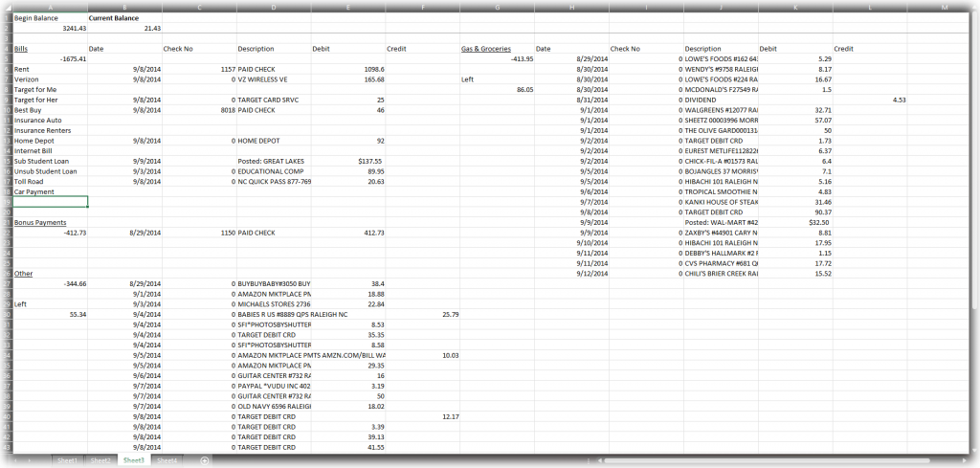Select the Sub Student Loan cell
Screen dimensions: 980x468
50,161
